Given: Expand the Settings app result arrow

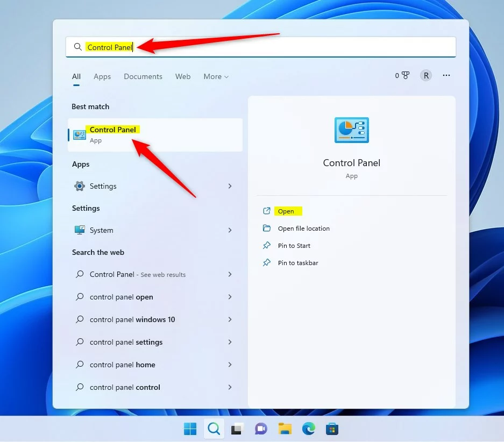Looking at the screenshot, I should tap(230, 186).
